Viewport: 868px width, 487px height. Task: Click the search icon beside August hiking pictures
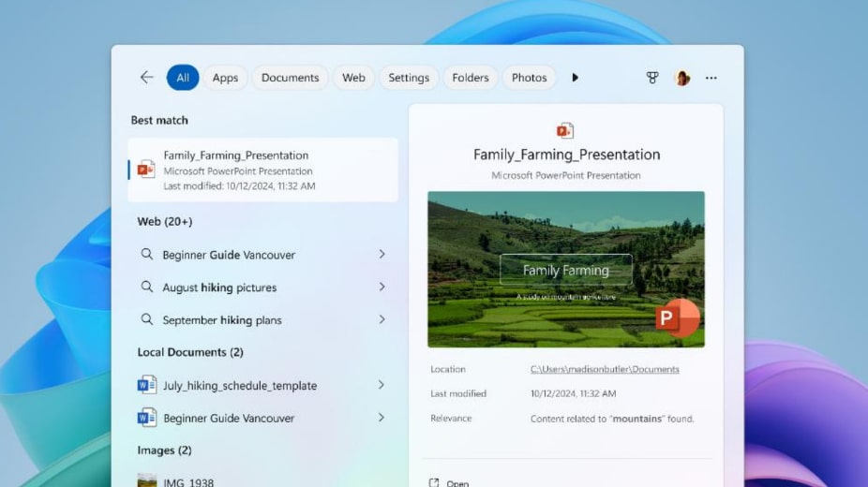point(147,287)
